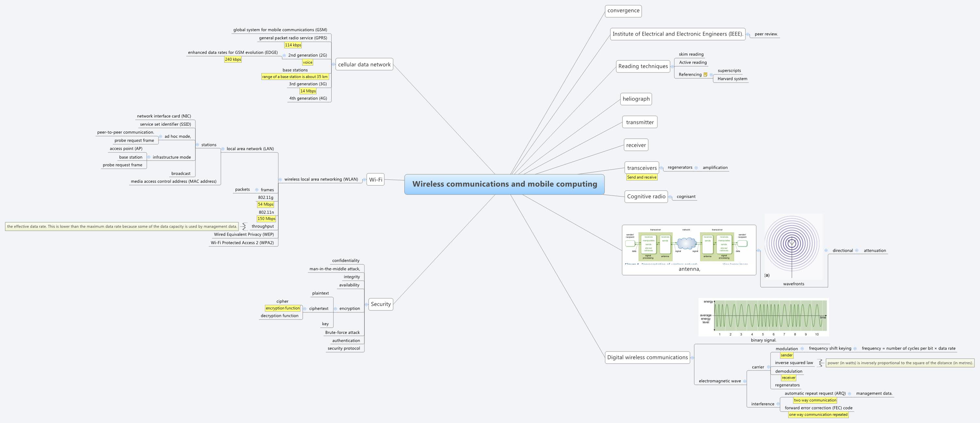Click the collapse icon beside the ciphertext node
Viewport: 980px width, 423px height.
click(x=305, y=308)
